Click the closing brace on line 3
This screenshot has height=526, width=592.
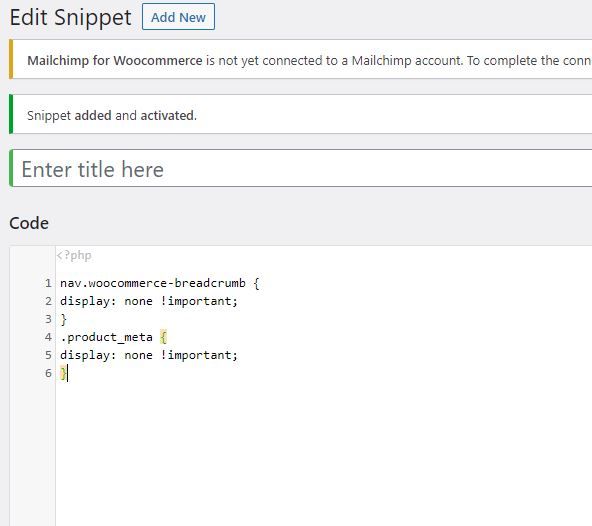(63, 319)
